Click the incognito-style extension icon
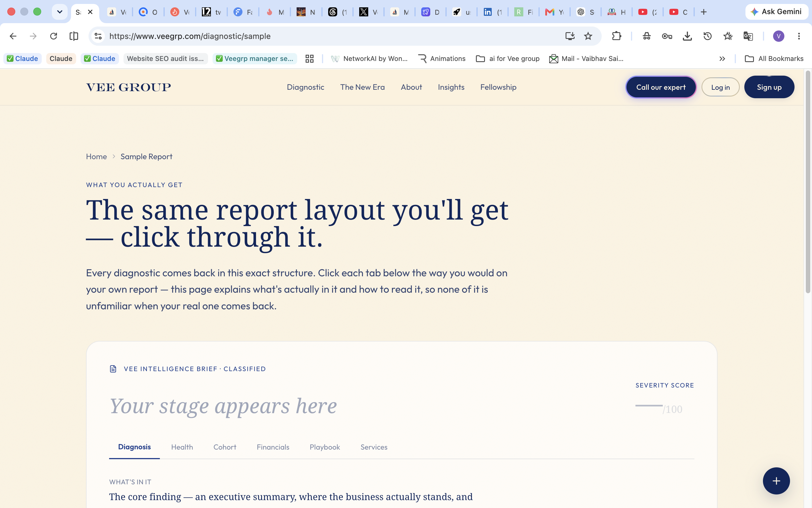 [x=646, y=36]
